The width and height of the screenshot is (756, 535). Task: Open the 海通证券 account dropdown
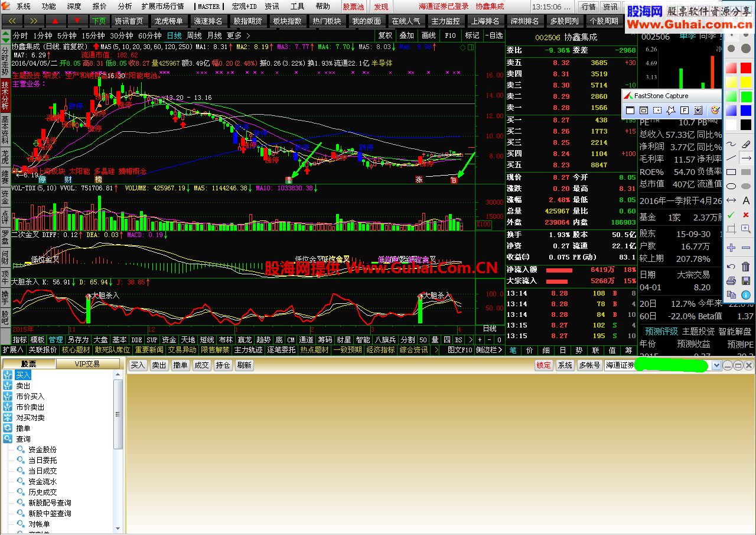[x=717, y=365]
